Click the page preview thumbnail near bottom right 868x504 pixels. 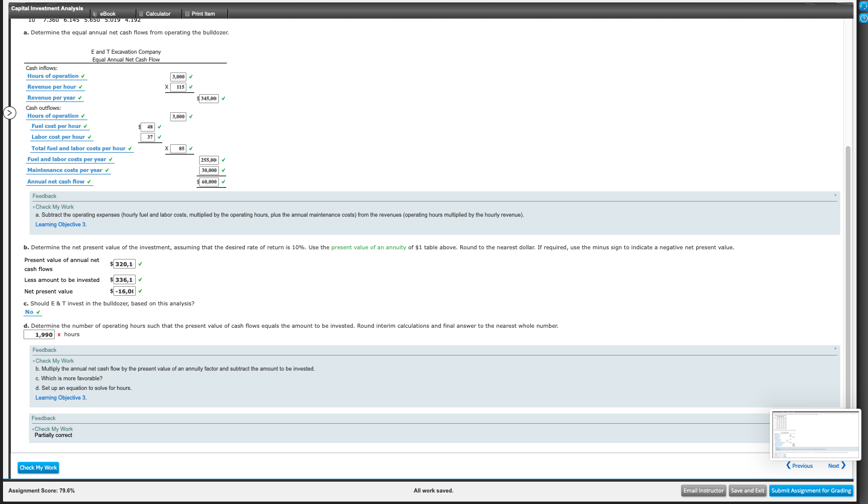pos(815,433)
